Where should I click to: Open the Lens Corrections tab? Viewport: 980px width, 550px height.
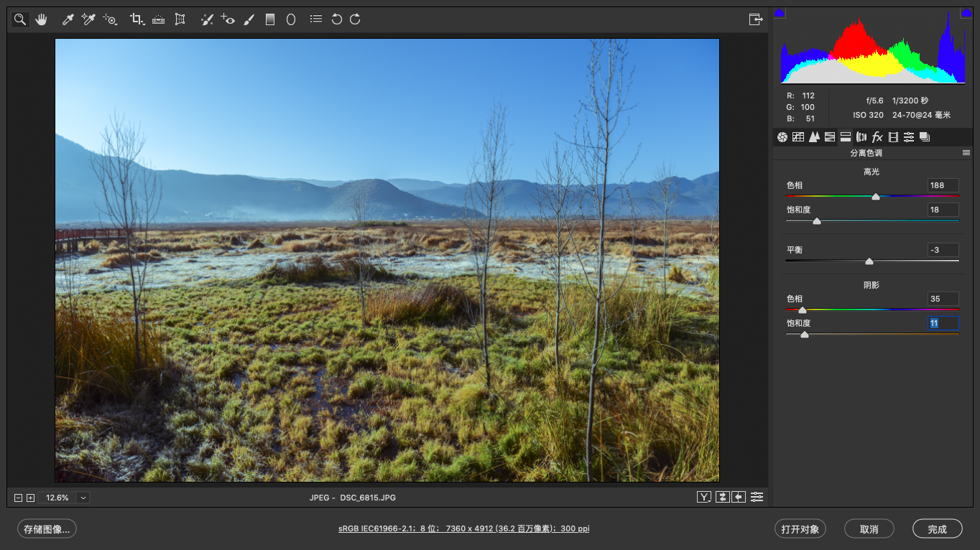point(861,137)
